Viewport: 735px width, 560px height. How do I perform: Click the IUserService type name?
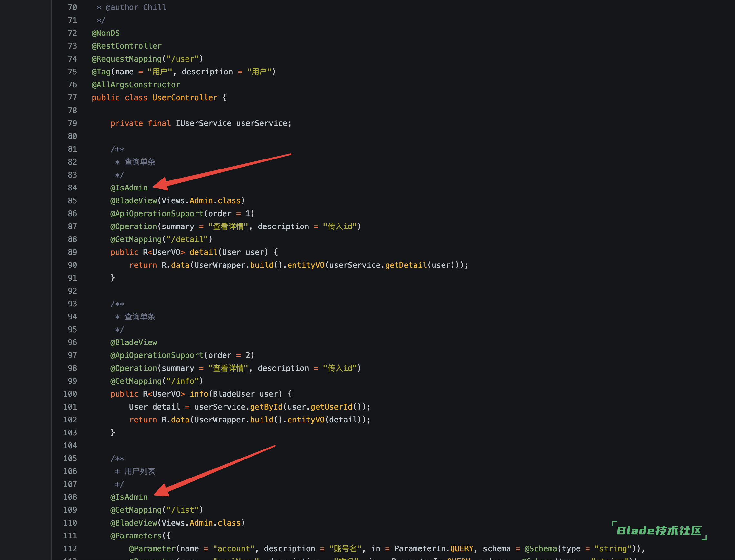click(x=204, y=123)
